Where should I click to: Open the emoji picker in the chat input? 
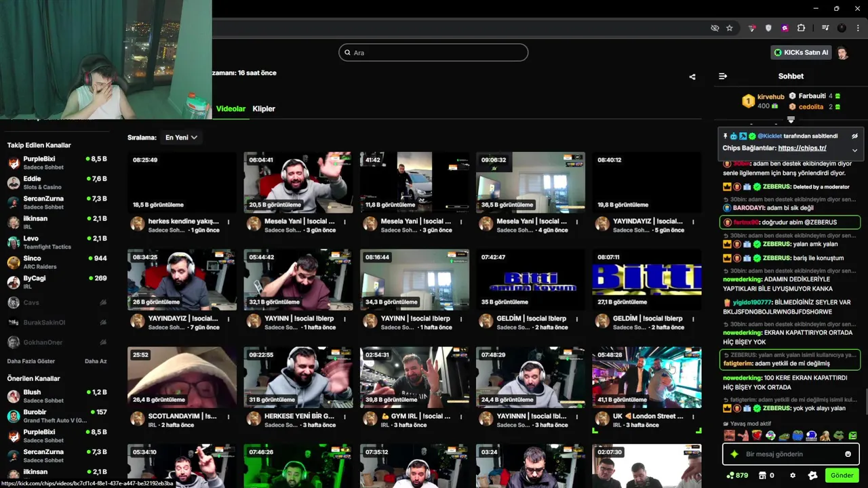pyautogui.click(x=848, y=454)
